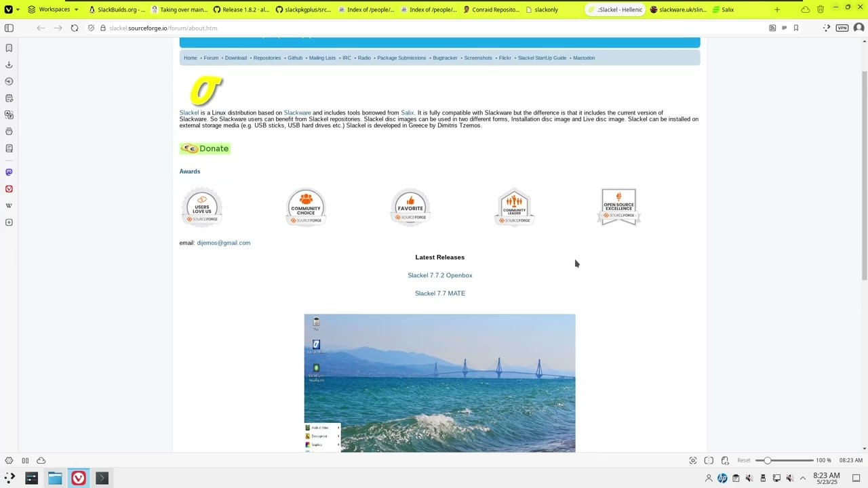Open page actions icon in status bar
Image resolution: width=868 pixels, height=488 pixels.
(725, 460)
